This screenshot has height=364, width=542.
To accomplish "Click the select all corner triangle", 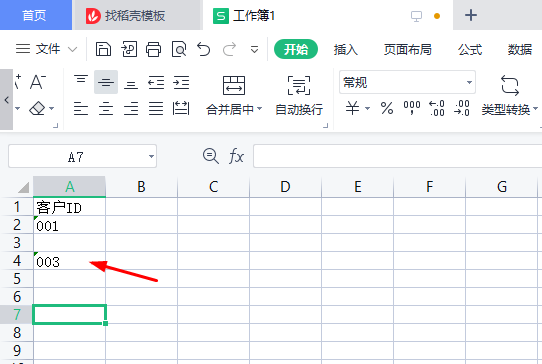I will [x=23, y=187].
